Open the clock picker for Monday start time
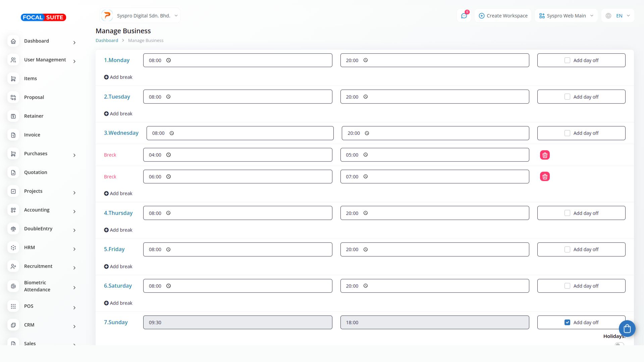Screen dimensions: 644x362 coord(169,60)
